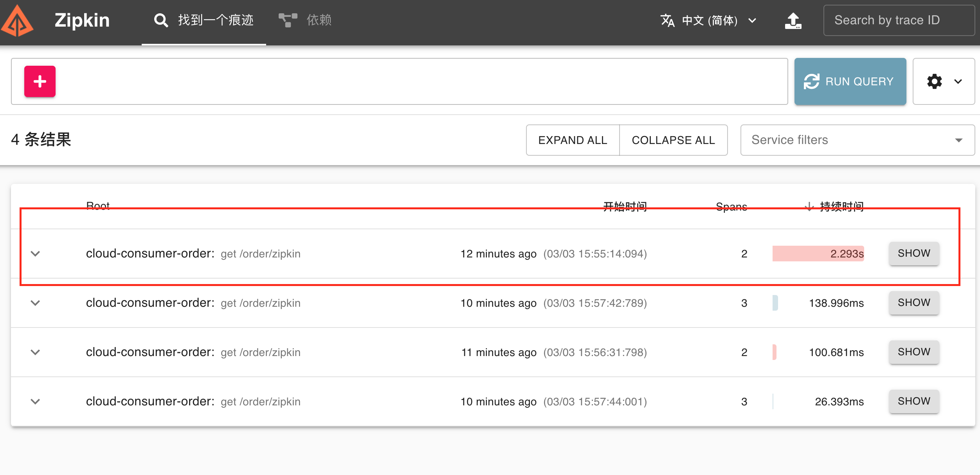This screenshot has height=475, width=980.
Task: Open the Service filters dropdown
Action: coord(857,140)
